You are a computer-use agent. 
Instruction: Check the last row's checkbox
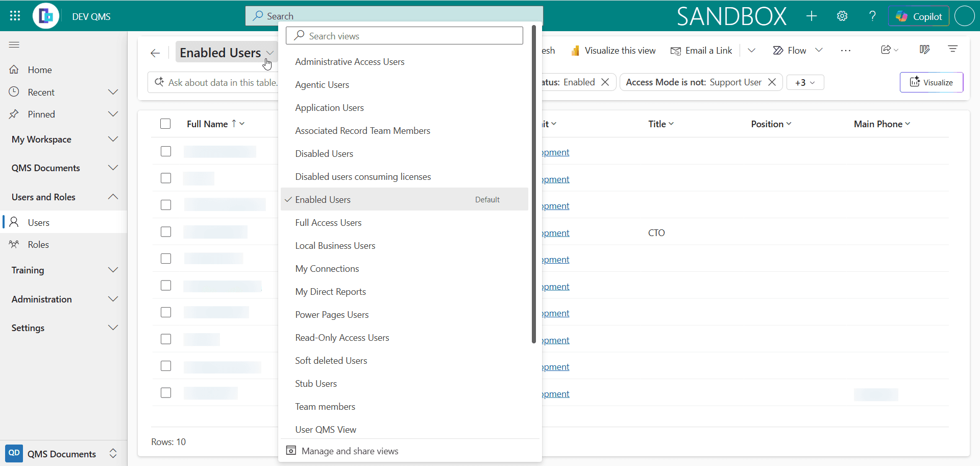(x=166, y=392)
